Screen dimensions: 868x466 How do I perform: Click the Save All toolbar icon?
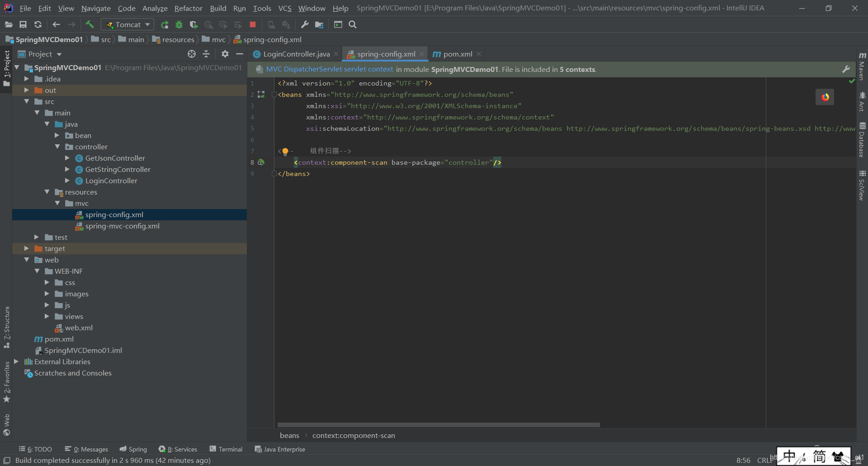(23, 24)
